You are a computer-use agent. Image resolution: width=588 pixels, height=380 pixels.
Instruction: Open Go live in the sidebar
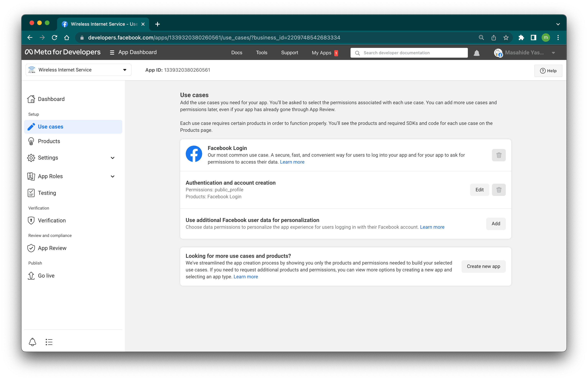pyautogui.click(x=73, y=276)
